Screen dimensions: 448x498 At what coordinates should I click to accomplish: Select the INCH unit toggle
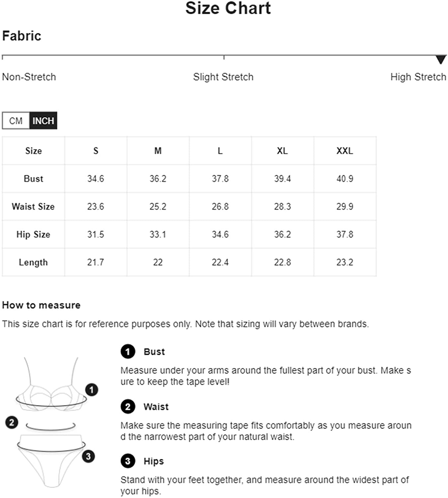tap(43, 121)
